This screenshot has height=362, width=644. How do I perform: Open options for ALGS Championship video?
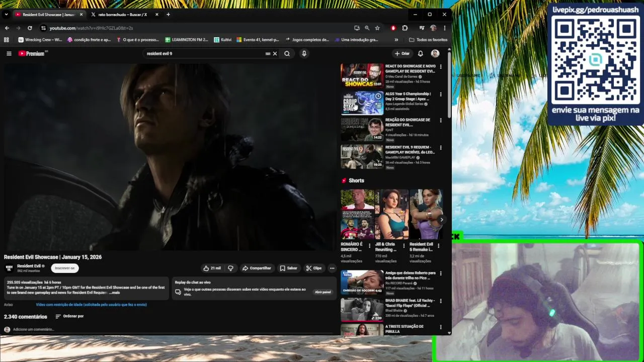click(x=441, y=94)
